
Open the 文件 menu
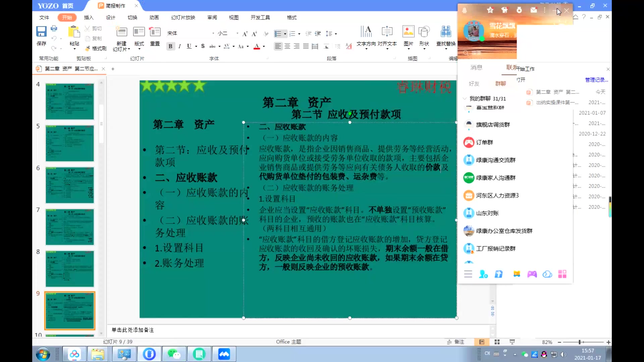coord(44,17)
